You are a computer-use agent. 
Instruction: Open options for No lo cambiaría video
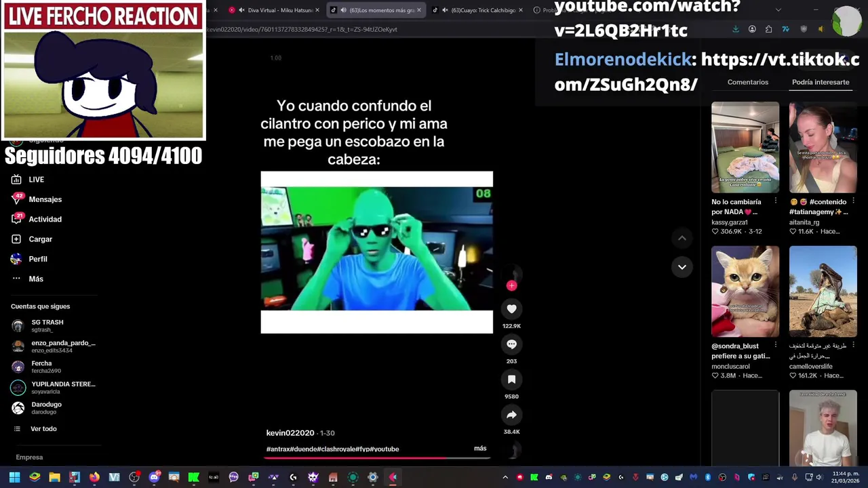[x=776, y=201]
